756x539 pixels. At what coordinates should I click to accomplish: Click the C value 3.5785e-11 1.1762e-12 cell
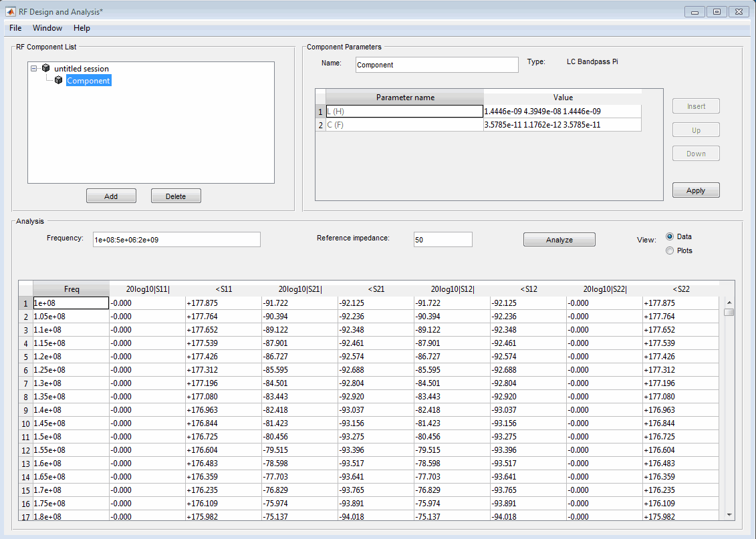point(562,125)
